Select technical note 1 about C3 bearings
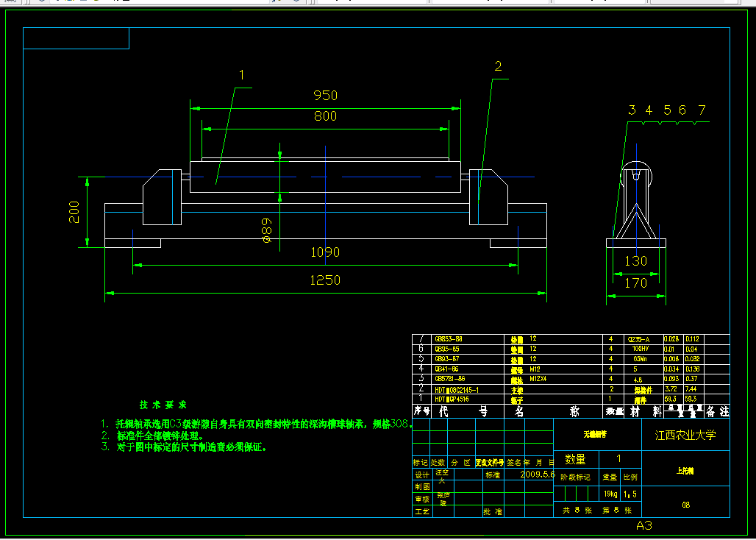 pos(257,424)
